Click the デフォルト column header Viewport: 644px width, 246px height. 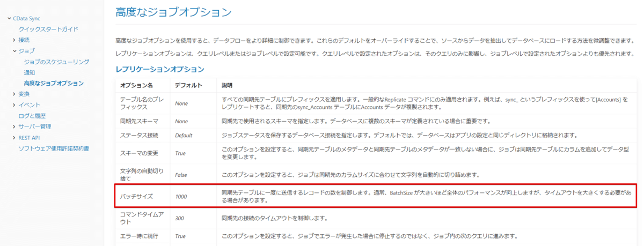pos(188,86)
